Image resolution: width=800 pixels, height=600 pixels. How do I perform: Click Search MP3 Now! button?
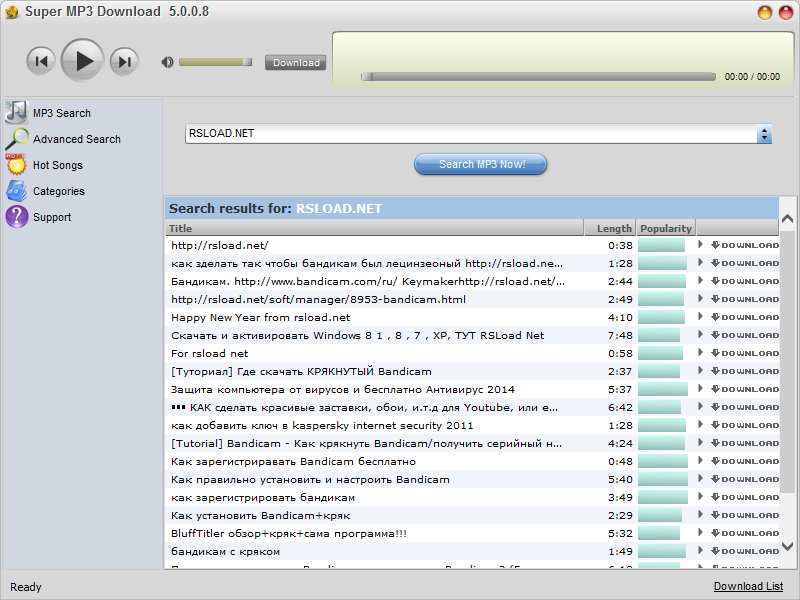[x=480, y=164]
